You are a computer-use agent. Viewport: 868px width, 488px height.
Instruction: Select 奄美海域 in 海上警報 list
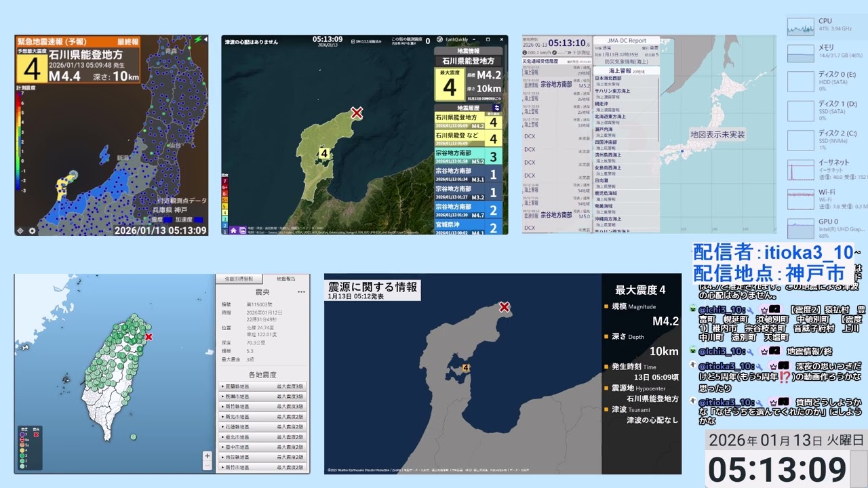(625, 209)
